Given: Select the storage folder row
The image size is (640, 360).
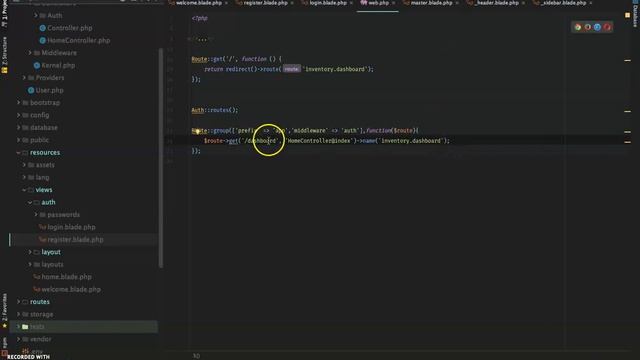Looking at the screenshot, I should coord(83,314).
